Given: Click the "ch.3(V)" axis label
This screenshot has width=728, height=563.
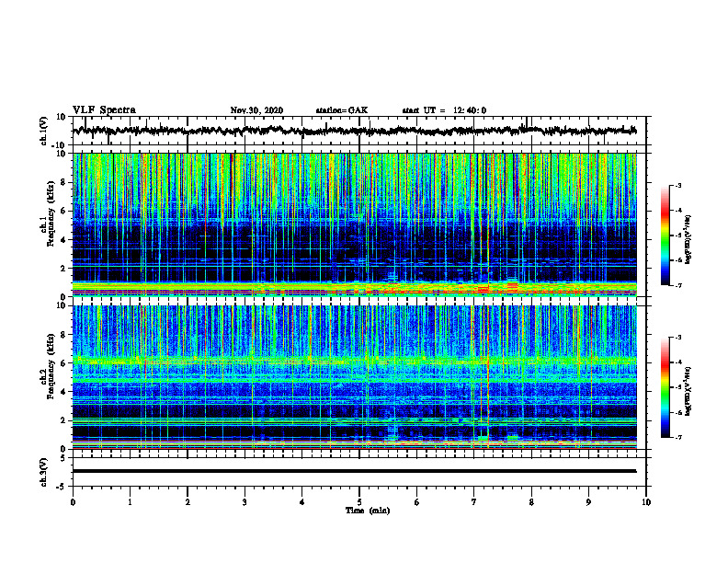Looking at the screenshot, I should click(44, 472).
